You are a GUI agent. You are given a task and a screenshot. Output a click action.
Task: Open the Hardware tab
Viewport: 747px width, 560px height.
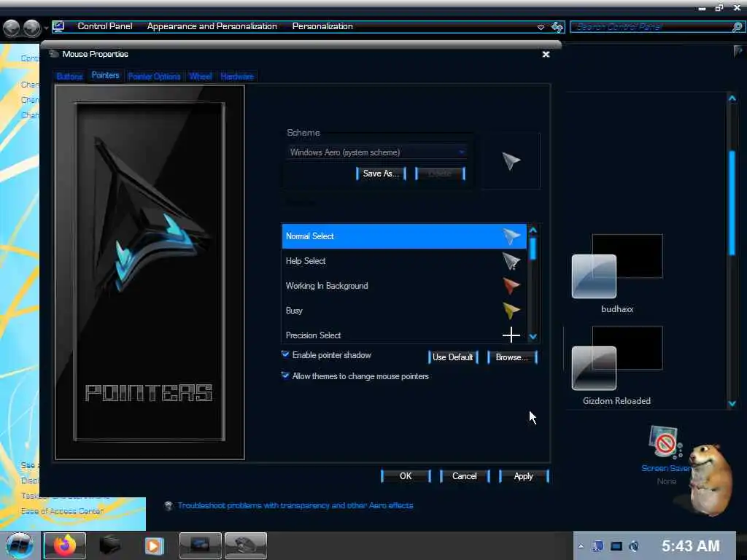[x=237, y=76]
